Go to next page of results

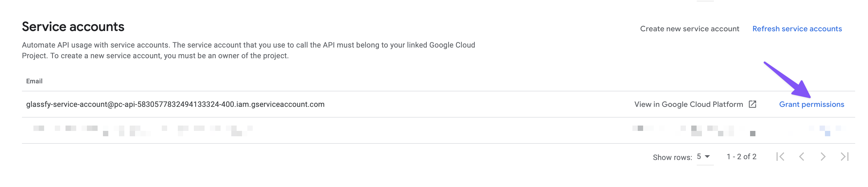click(x=823, y=157)
